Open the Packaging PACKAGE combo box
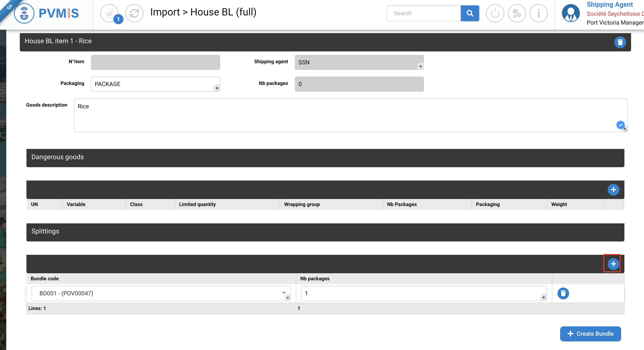The width and height of the screenshot is (644, 350). (155, 84)
